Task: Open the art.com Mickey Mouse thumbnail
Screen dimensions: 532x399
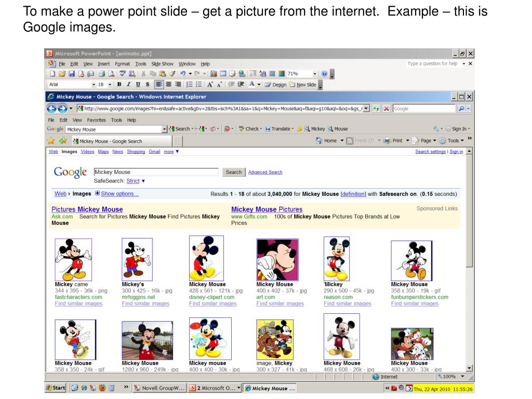Action: (x=277, y=259)
